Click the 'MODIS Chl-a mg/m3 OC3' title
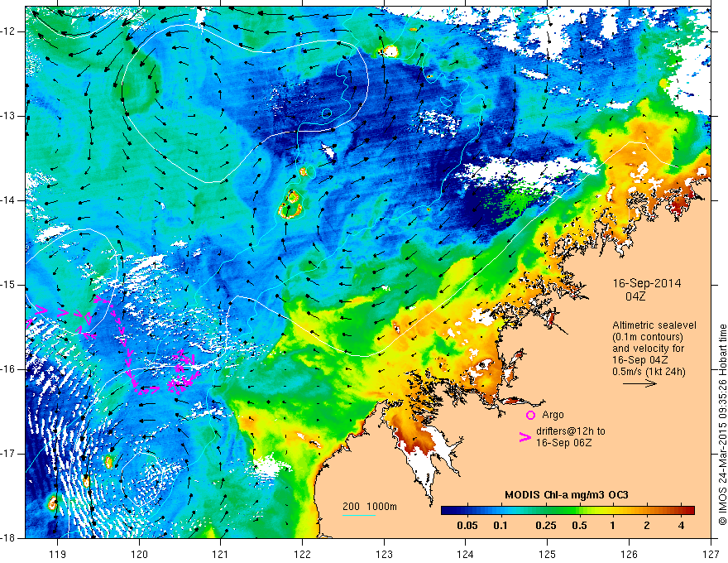 [x=567, y=495]
